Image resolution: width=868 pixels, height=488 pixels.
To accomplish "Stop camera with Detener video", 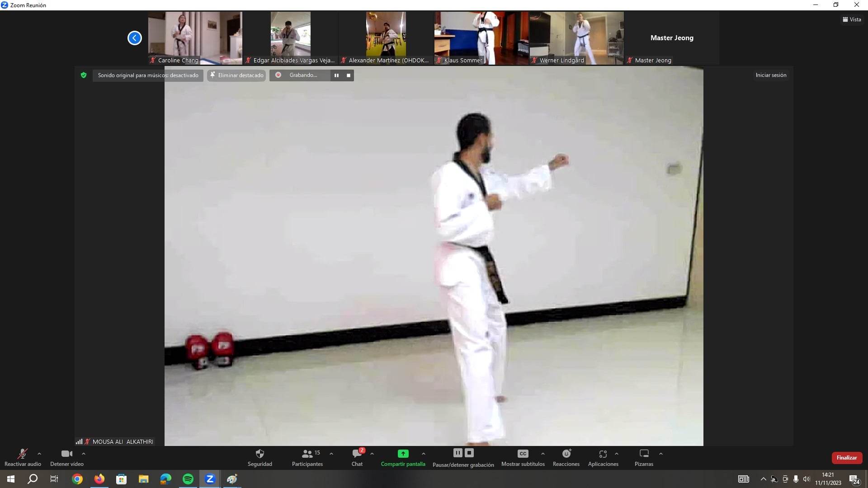I will [x=67, y=457].
